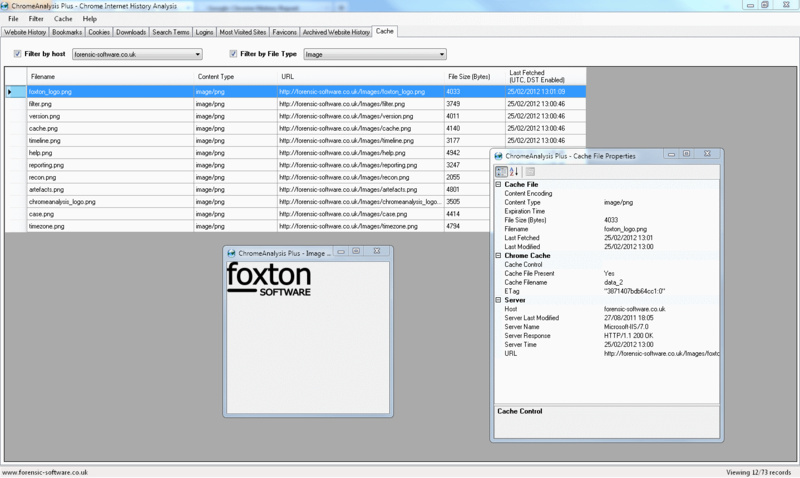Open the host filter dropdown forensic-software.co.uk
800x478 pixels.
[x=137, y=54]
